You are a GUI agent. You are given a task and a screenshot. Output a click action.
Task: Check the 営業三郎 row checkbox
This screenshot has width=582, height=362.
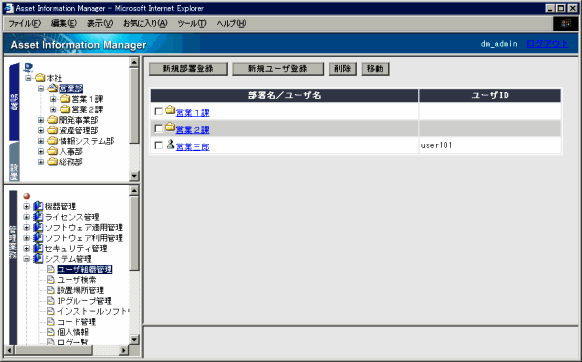(x=158, y=145)
